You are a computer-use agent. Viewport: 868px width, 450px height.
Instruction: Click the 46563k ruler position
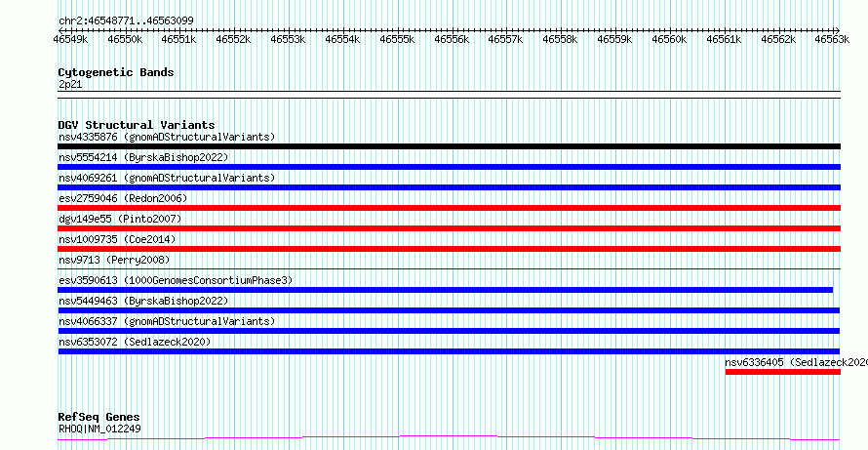coord(833,39)
